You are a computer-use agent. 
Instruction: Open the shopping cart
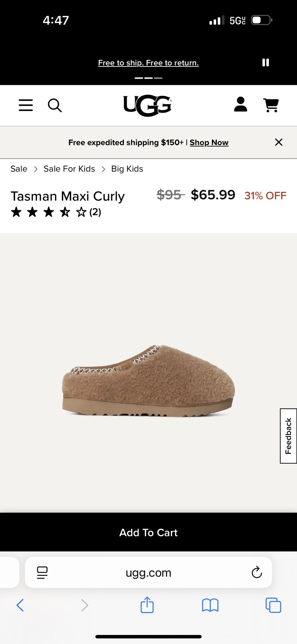(271, 105)
